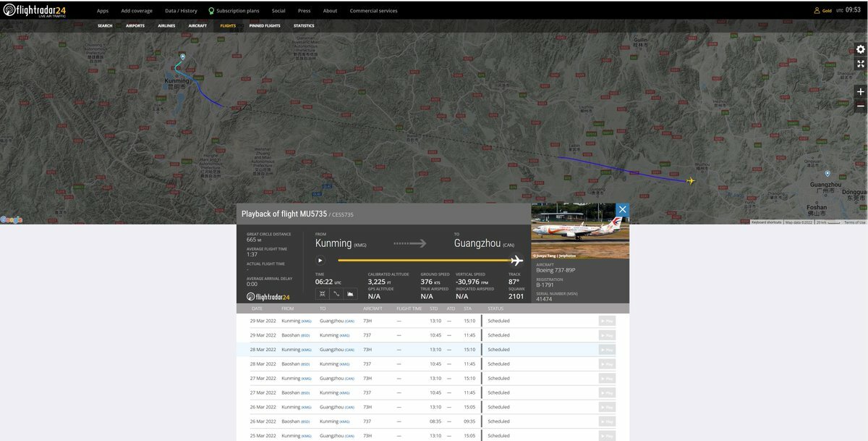Play the 28 Mar Kunming–Guangzhou flight

pos(607,350)
